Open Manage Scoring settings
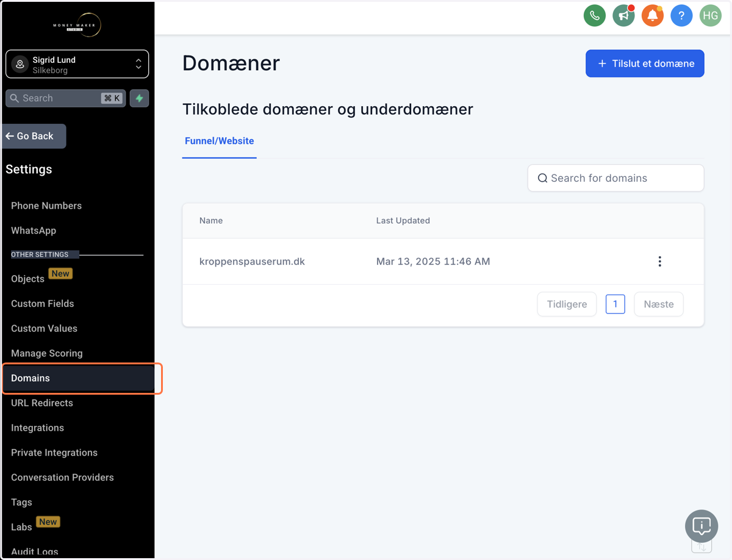Image resolution: width=732 pixels, height=560 pixels. (x=47, y=353)
